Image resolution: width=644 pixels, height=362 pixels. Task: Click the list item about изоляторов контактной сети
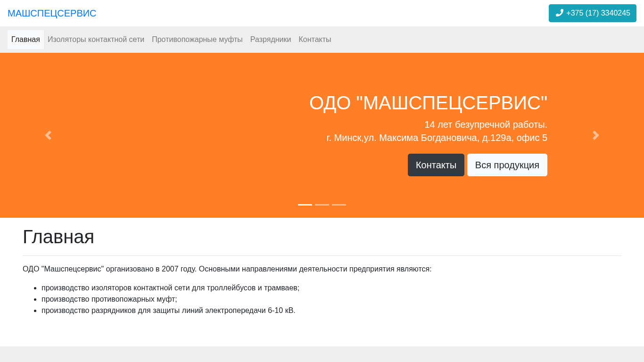(x=170, y=288)
